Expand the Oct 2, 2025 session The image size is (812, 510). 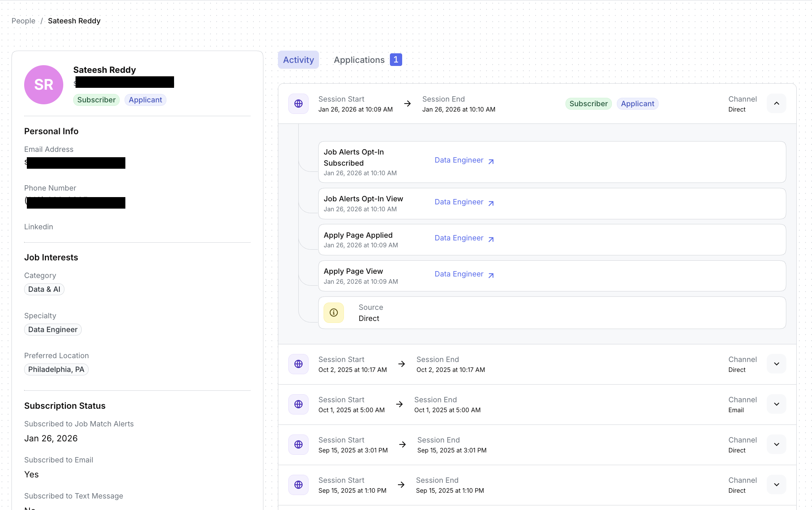coord(776,364)
